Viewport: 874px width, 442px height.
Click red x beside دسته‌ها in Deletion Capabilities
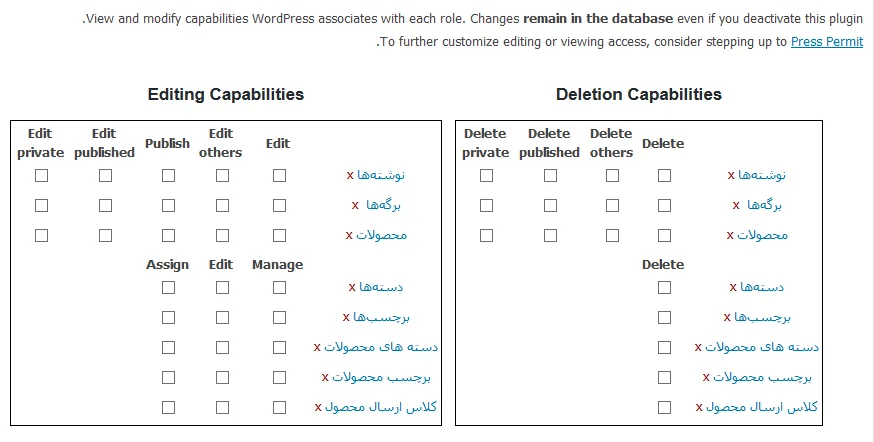[733, 288]
